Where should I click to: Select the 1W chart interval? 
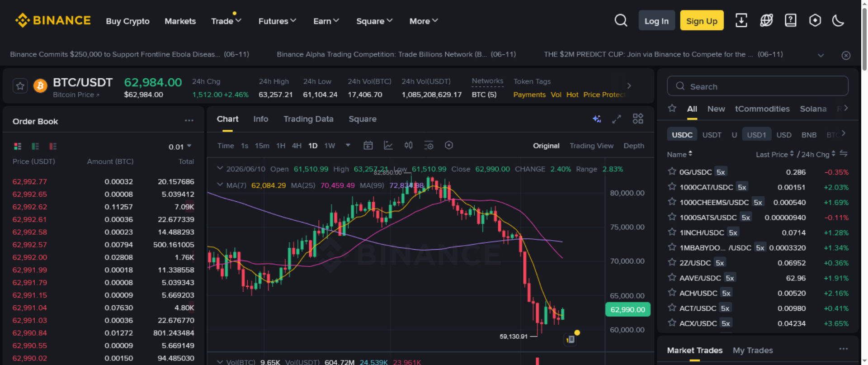click(x=330, y=146)
